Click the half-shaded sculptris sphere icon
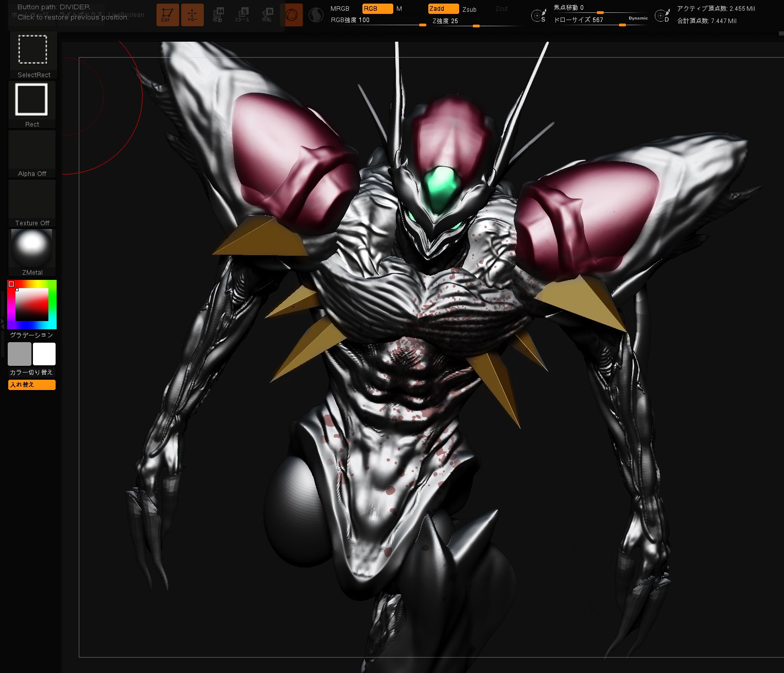The height and width of the screenshot is (673, 784). pos(316,16)
